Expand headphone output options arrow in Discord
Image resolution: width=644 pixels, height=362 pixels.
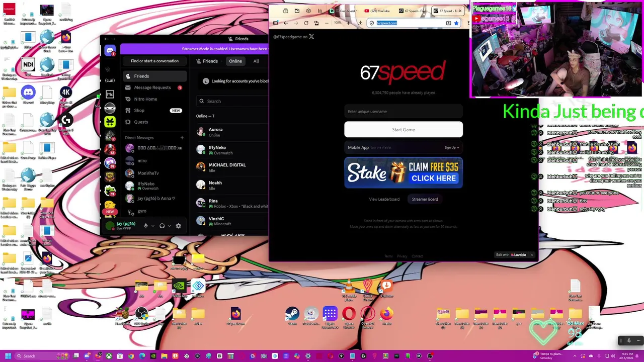pos(169,226)
